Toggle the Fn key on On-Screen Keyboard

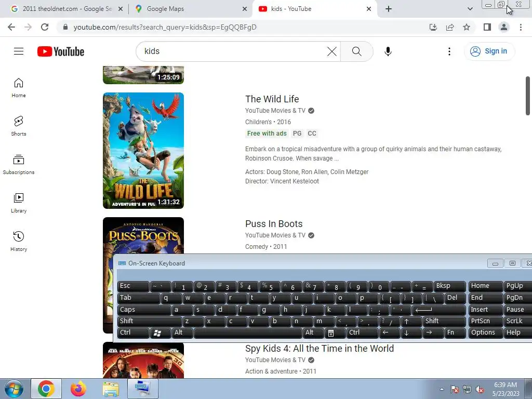455,333
